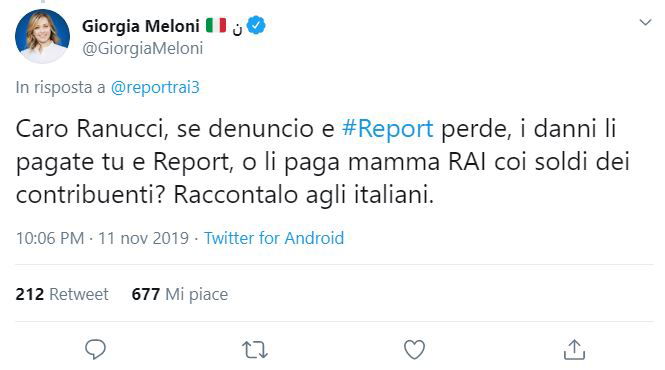Click the Arabic nun letter symbol
Viewport: 665px width, 370px height.
point(237,28)
